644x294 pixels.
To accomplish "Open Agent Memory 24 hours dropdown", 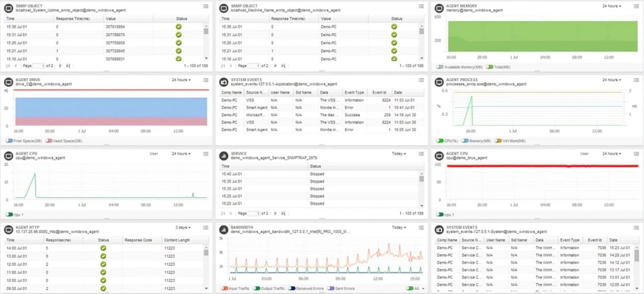I will [x=612, y=6].
